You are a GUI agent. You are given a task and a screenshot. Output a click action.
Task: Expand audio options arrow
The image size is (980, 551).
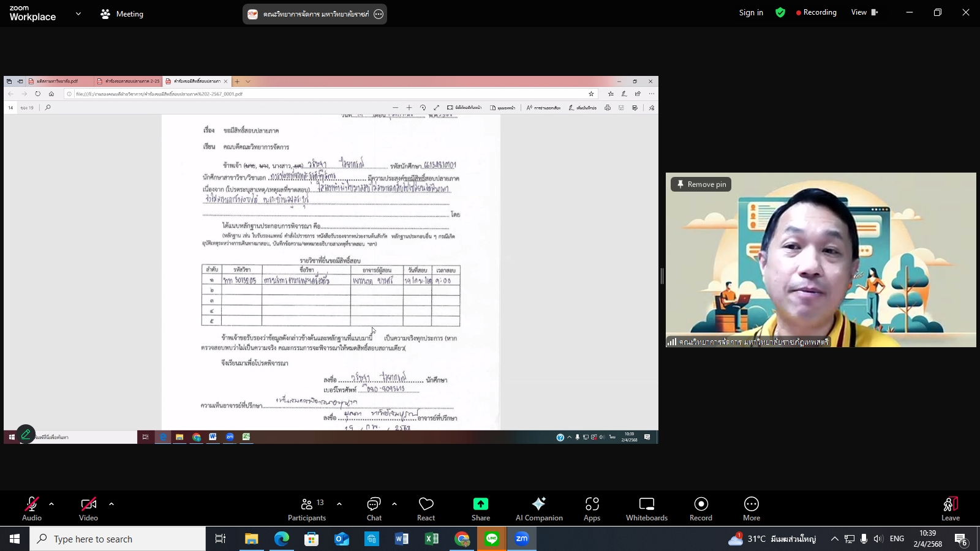51,504
